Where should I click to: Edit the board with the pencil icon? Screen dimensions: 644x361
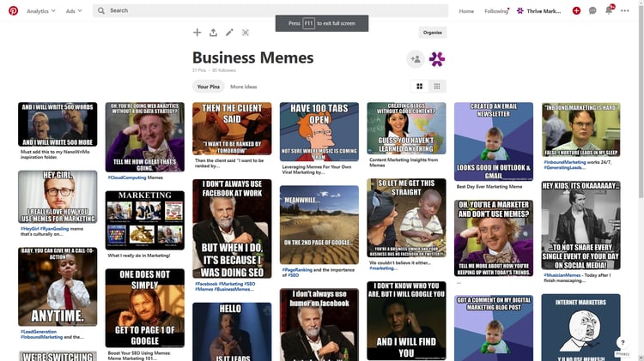pos(229,33)
